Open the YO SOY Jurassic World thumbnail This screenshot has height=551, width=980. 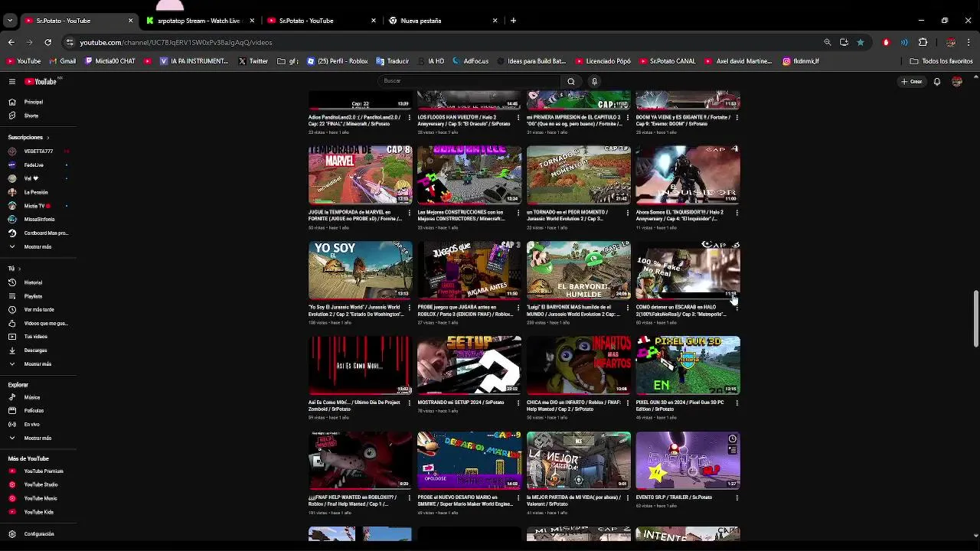coord(360,270)
